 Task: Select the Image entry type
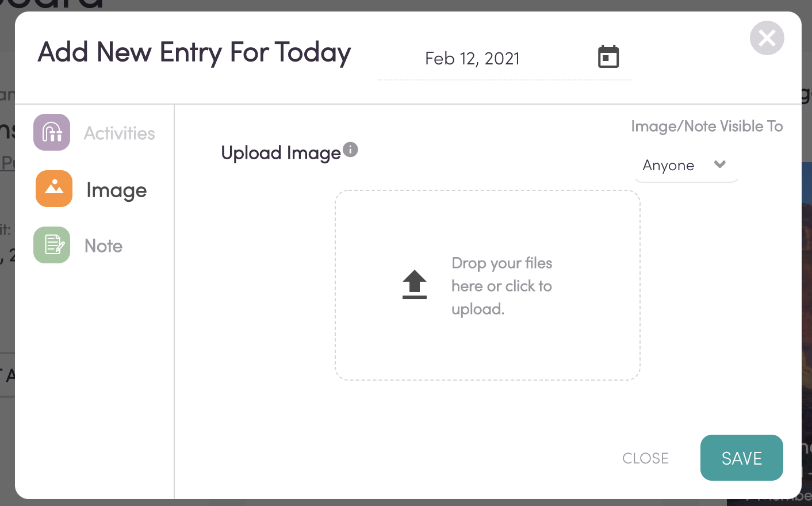click(116, 190)
